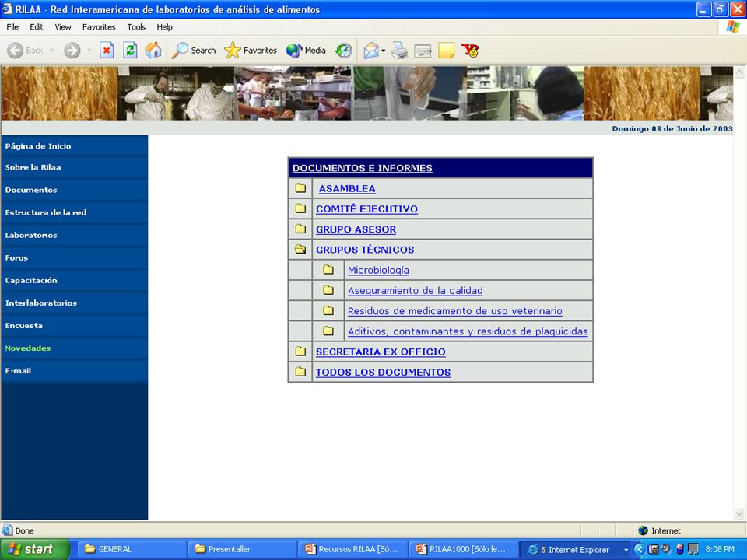Open Search pane in toolbar
This screenshot has width=747, height=560.
pyautogui.click(x=194, y=50)
